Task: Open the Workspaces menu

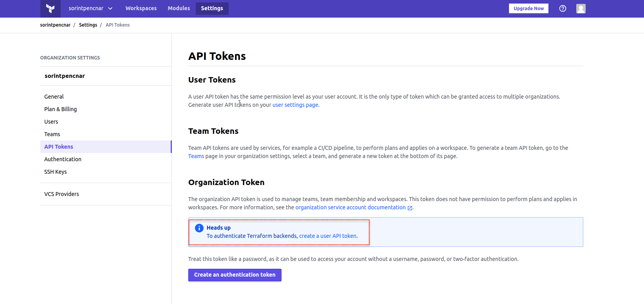Action: [x=141, y=8]
